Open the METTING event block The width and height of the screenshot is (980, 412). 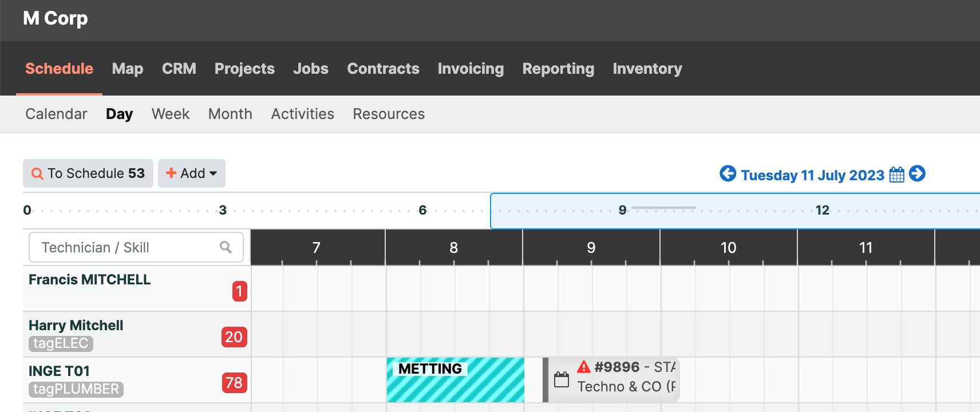tap(456, 381)
